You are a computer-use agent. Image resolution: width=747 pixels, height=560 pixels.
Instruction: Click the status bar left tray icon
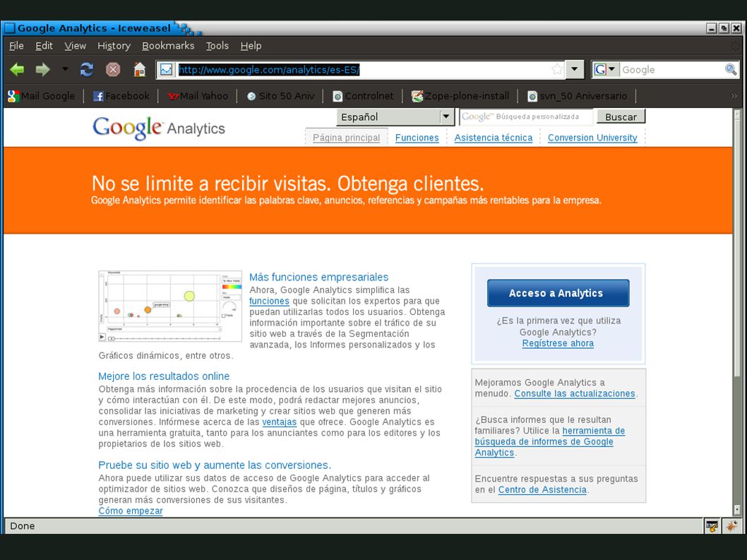[x=712, y=526]
